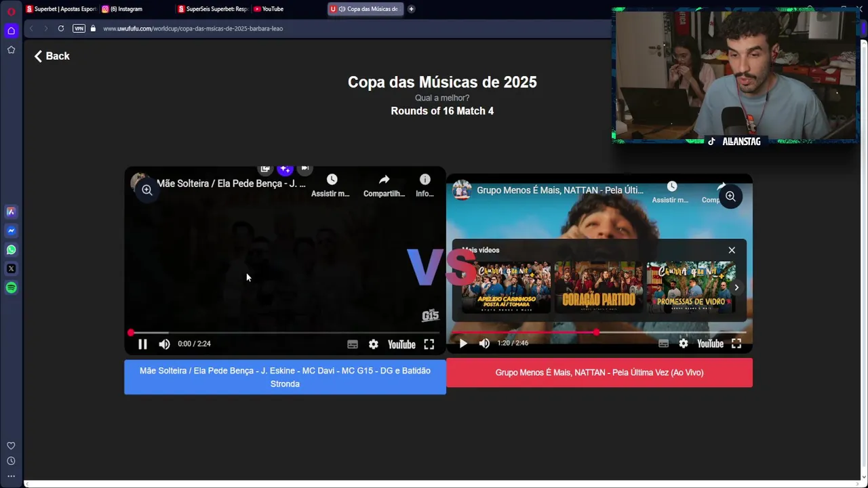This screenshot has width=868, height=488.
Task: Open Opera start page home icon
Action: (x=11, y=30)
